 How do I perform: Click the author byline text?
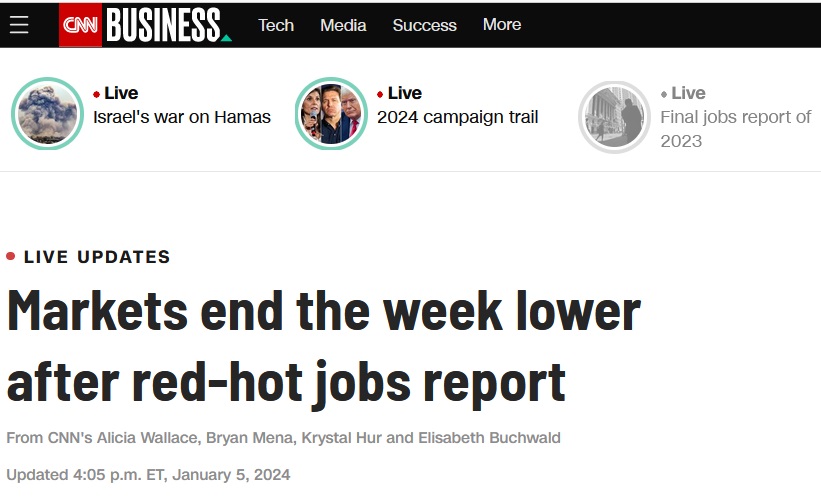click(282, 437)
